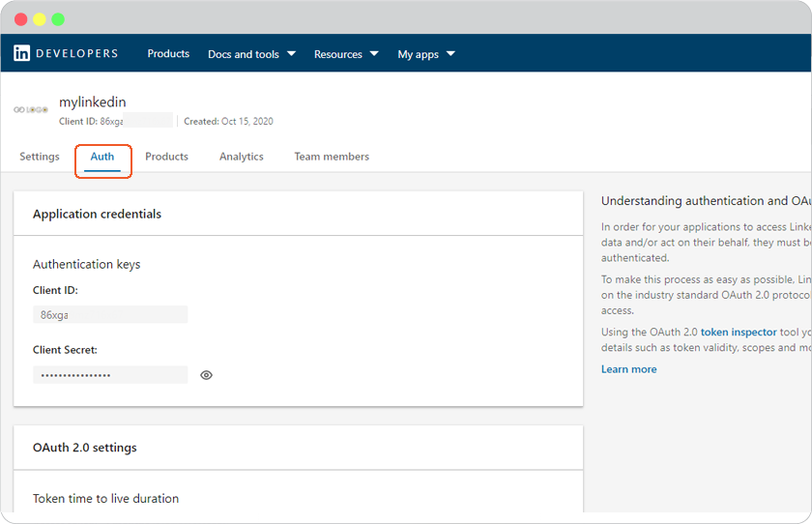
Task: Open the Products navigation item
Action: (x=168, y=54)
